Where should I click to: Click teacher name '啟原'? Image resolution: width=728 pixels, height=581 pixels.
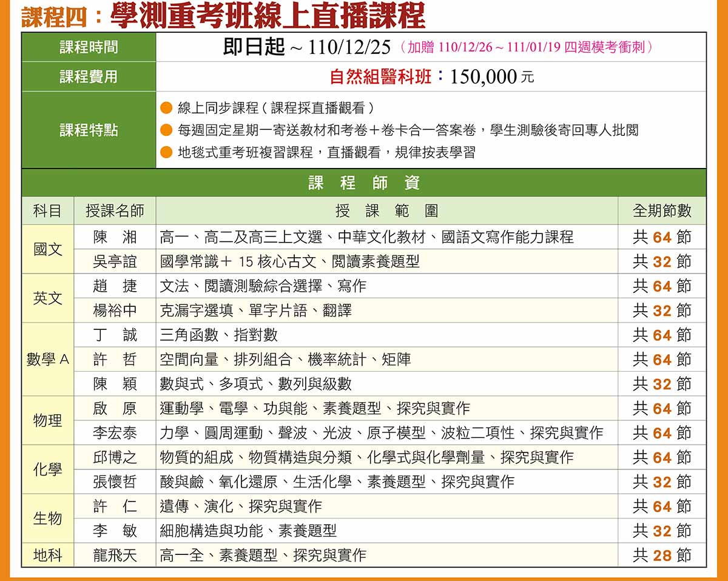115,409
